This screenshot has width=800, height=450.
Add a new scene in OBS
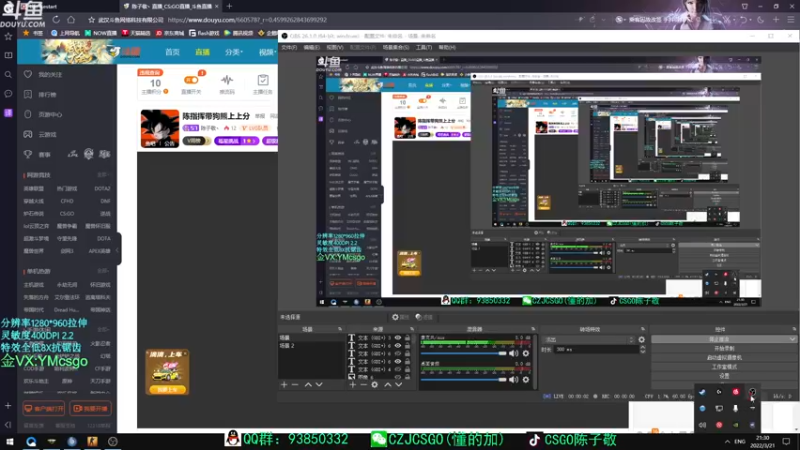click(284, 385)
